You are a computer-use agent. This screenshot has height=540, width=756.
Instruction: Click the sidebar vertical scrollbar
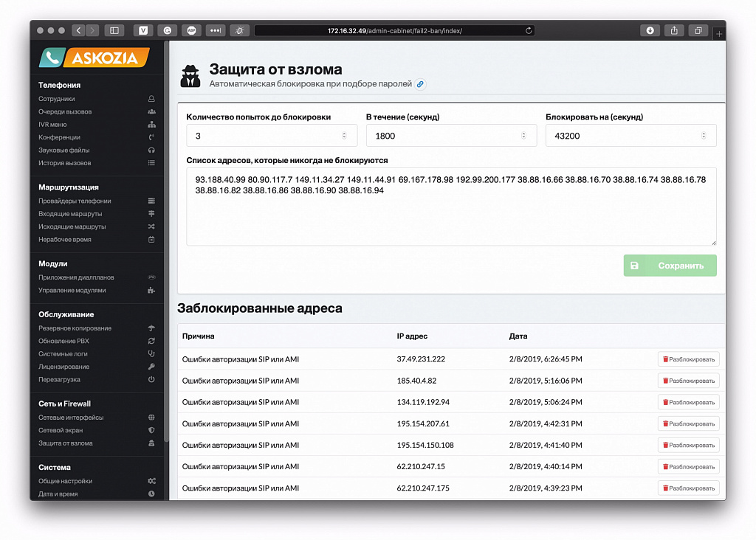[x=167, y=240]
